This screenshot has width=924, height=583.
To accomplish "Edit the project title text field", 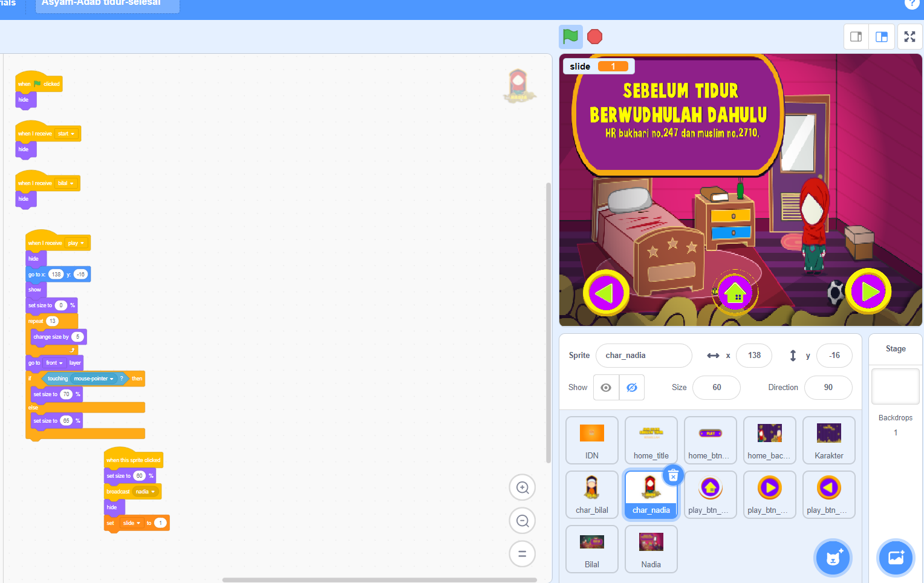I will coord(107,4).
